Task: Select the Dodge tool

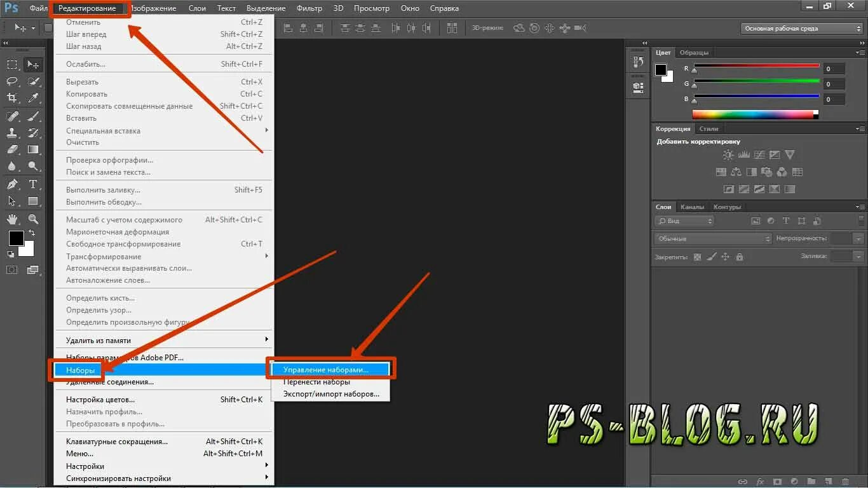Action: (33, 166)
